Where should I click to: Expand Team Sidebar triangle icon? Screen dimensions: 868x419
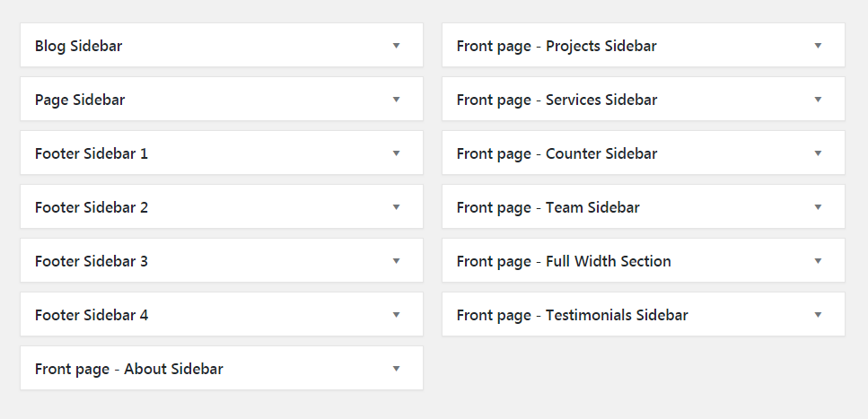click(818, 207)
